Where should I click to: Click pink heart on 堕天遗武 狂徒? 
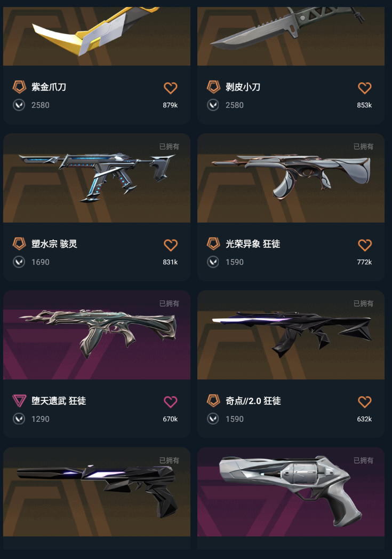(x=171, y=402)
